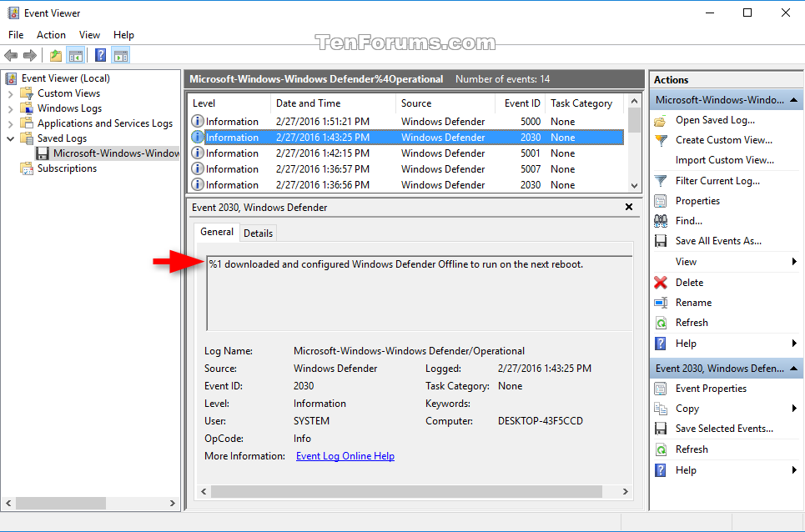The width and height of the screenshot is (805, 532).
Task: Click the saved log floppy disk icon
Action: coord(43,153)
